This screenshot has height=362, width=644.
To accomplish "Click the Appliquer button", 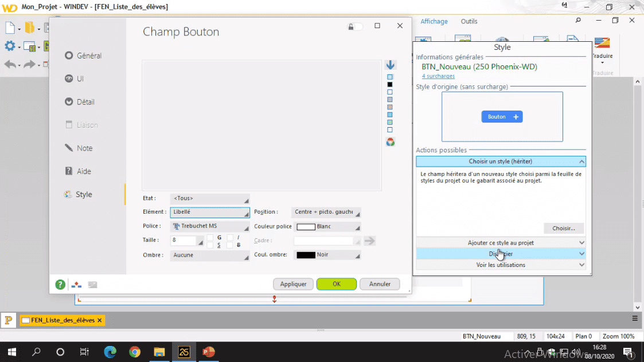I will 293,284.
